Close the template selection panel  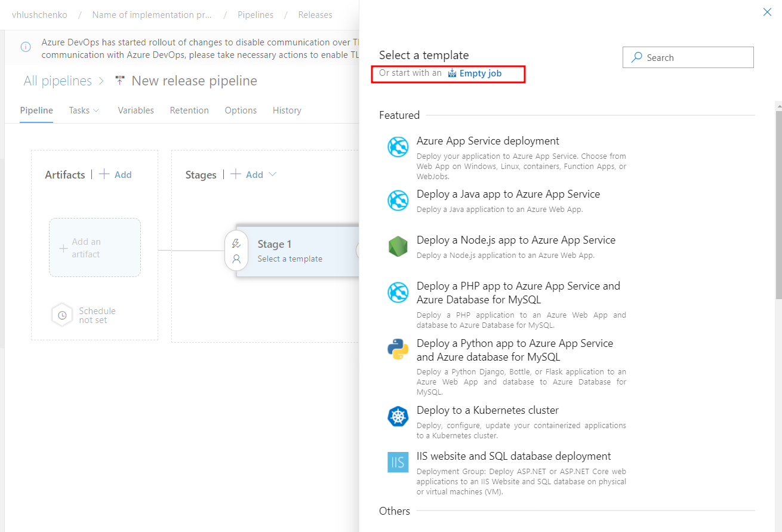[767, 12]
